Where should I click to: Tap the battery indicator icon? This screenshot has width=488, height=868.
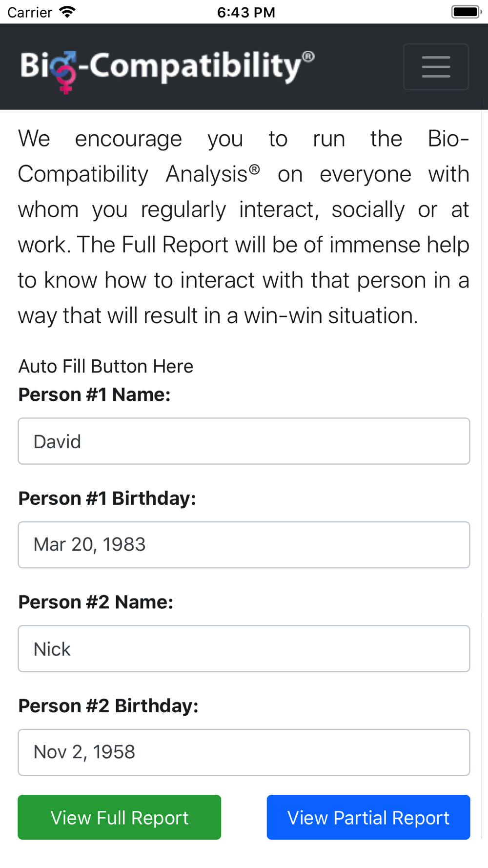point(466,12)
